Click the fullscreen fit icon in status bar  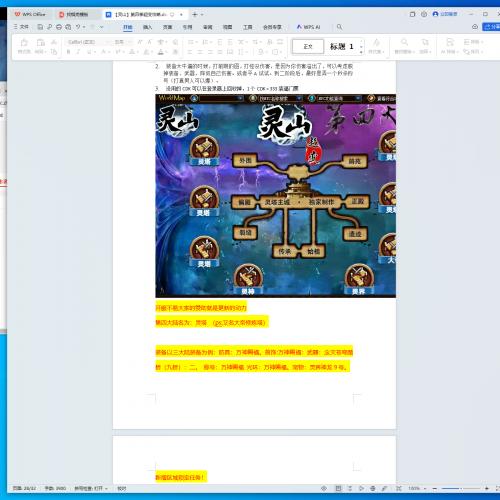399,488
